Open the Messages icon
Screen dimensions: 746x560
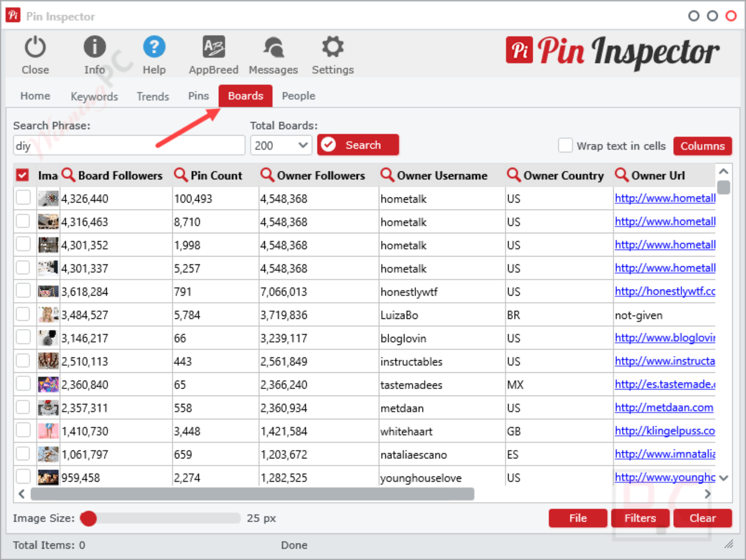click(x=273, y=47)
